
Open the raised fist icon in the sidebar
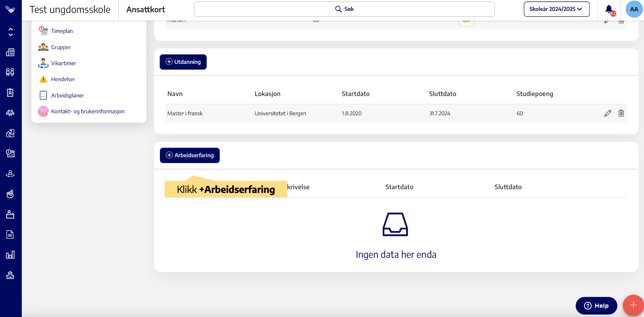10,194
